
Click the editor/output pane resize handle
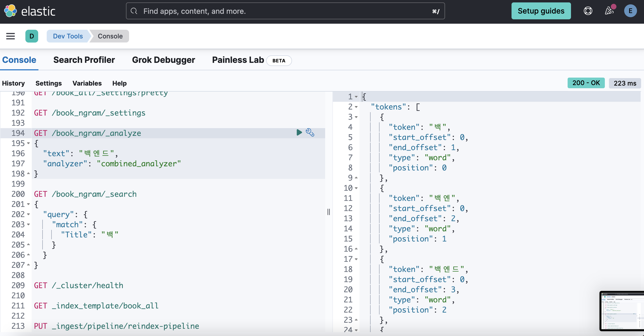(x=329, y=212)
